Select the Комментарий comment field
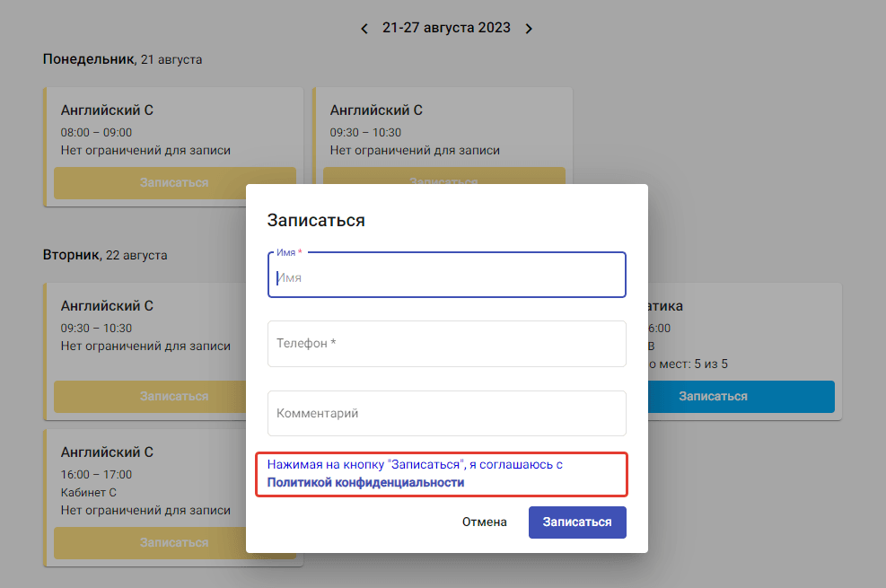Image resolution: width=886 pixels, height=588 pixels. pyautogui.click(x=446, y=414)
